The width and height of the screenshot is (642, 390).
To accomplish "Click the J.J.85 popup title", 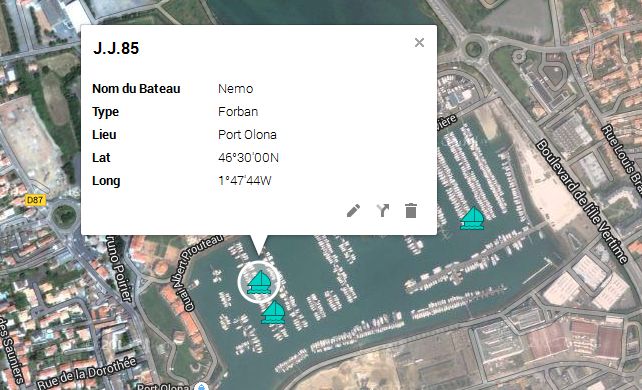I will click(x=116, y=48).
